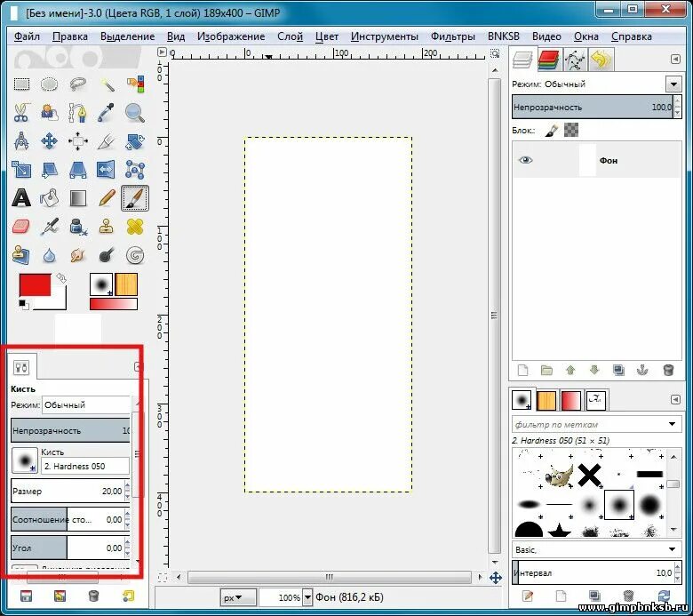Select the Foreground Select tool
Screen dimensions: 693x616
click(49, 113)
